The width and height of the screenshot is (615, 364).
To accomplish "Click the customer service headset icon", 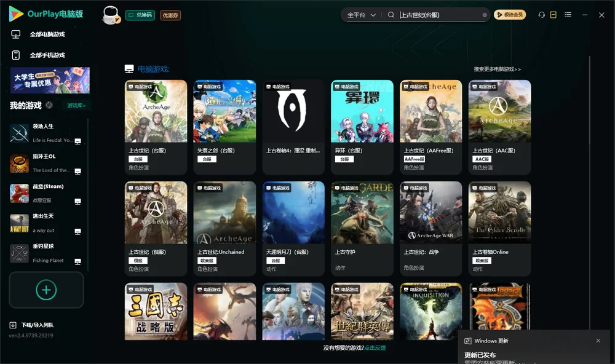I will pyautogui.click(x=542, y=15).
